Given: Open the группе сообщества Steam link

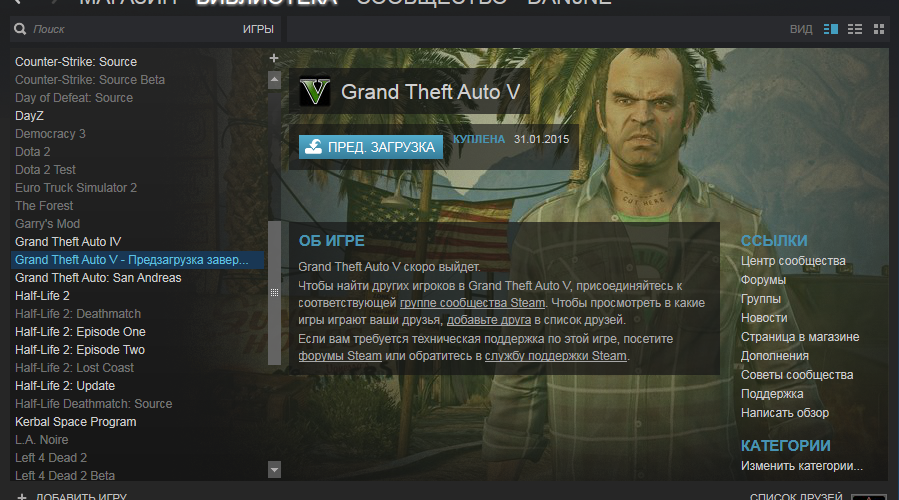Looking at the screenshot, I should tap(472, 303).
